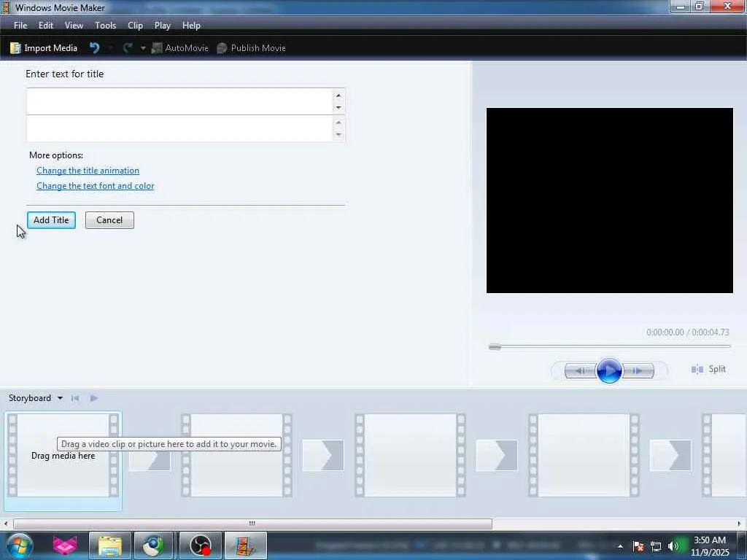Click the Windows Movie Maker title bar icon
The image size is (747, 560).
pyautogui.click(x=6, y=7)
